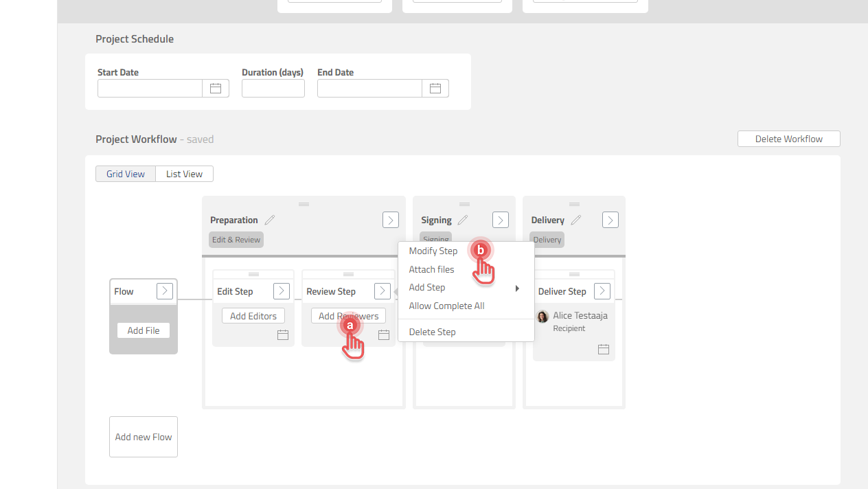
Task: Switch to List View tab
Action: click(x=183, y=173)
